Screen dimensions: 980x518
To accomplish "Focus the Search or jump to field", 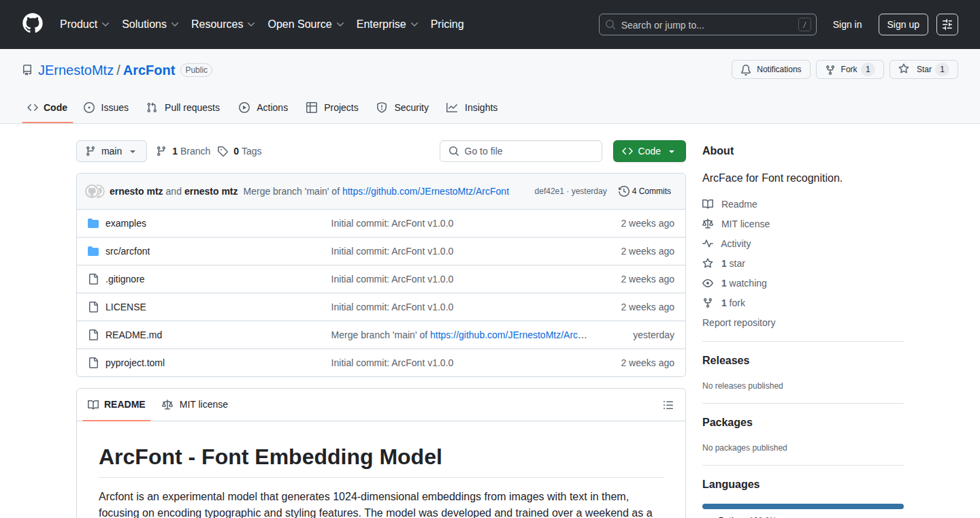I will pos(708,25).
